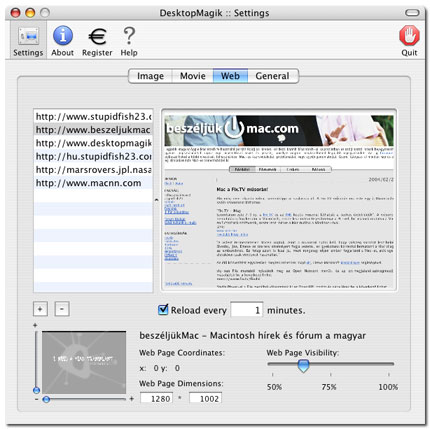Screen dimensions: 430x429
Task: Click the 50% visibility label
Action: (274, 387)
